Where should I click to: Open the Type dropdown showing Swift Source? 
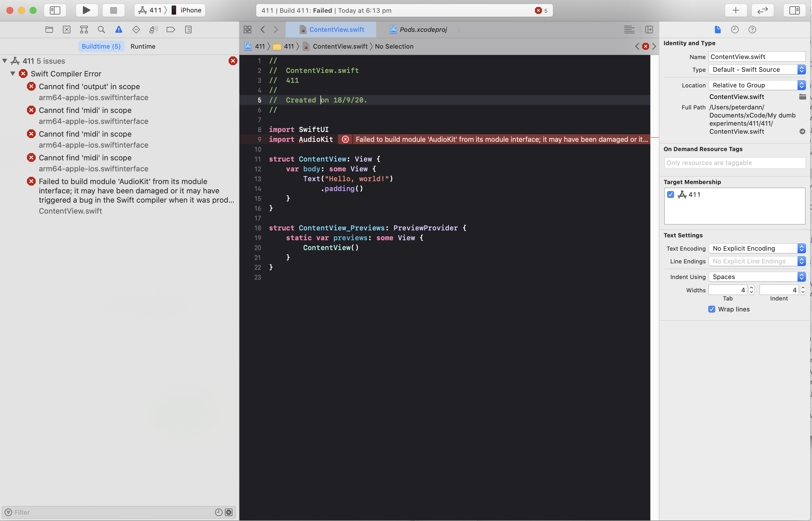757,69
